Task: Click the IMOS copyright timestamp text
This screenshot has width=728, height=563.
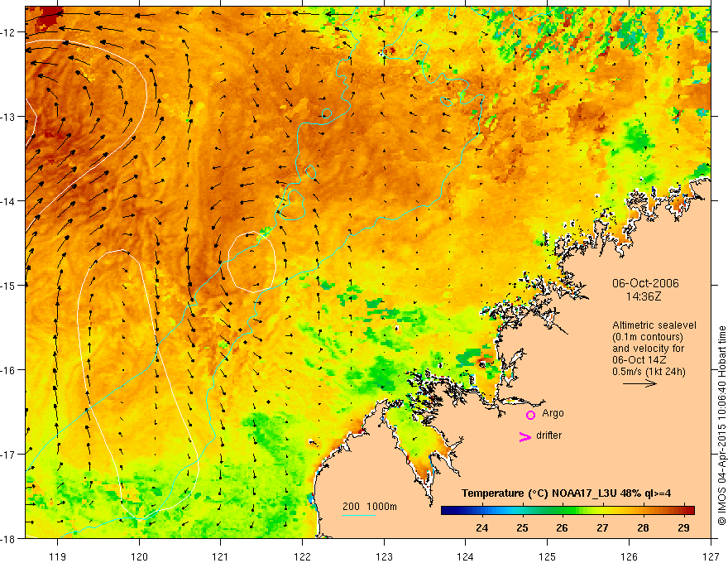Action: 721,426
